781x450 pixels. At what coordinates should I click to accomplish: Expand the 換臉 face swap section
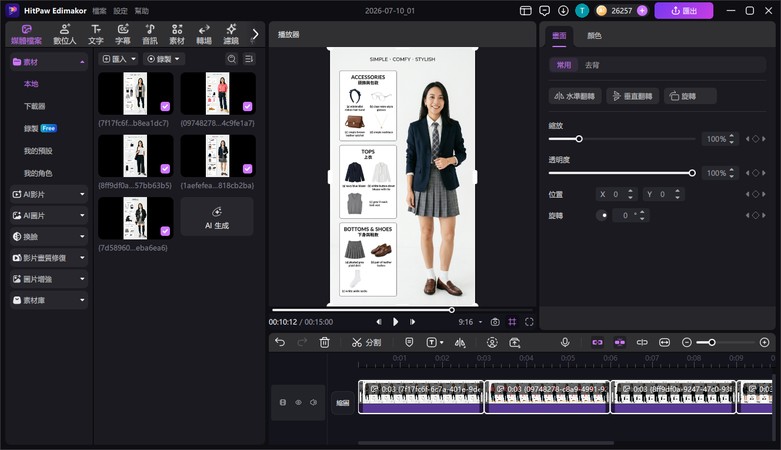(x=48, y=237)
